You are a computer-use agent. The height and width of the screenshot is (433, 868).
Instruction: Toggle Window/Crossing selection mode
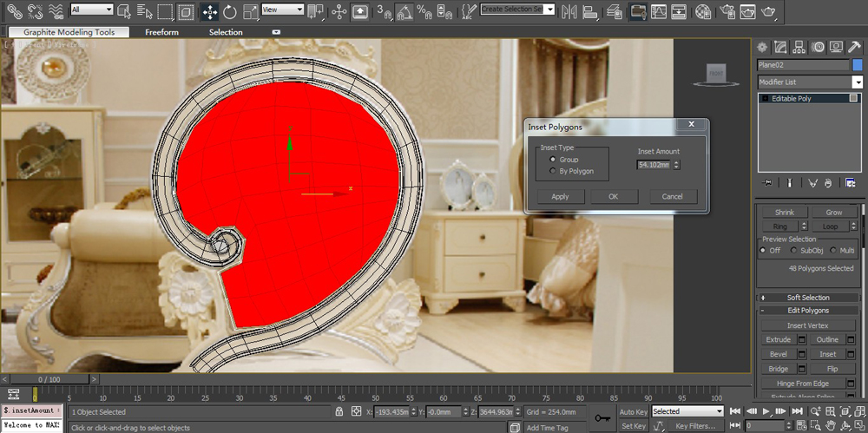pos(187,10)
